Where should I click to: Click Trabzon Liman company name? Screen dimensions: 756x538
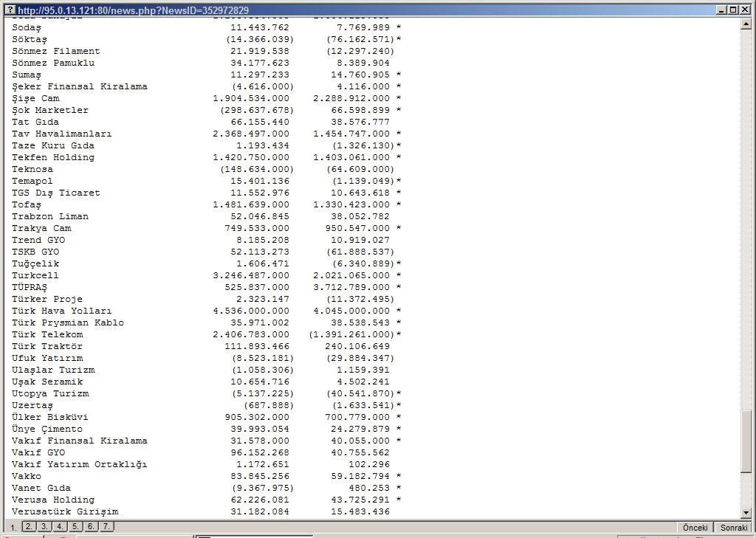point(50,216)
